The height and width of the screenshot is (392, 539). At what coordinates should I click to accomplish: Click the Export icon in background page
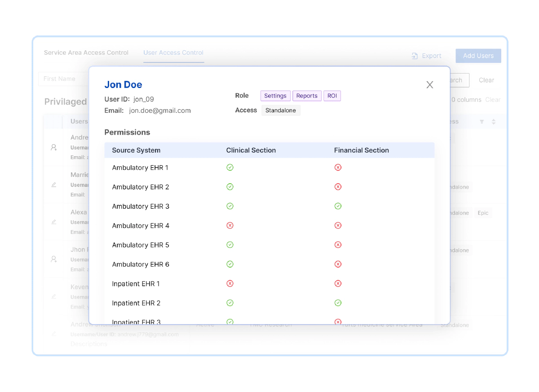click(x=415, y=56)
